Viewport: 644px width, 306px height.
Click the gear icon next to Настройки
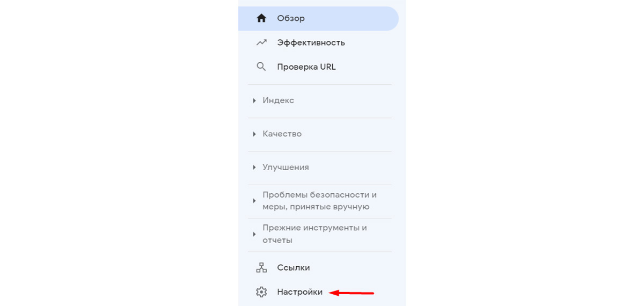(x=261, y=292)
